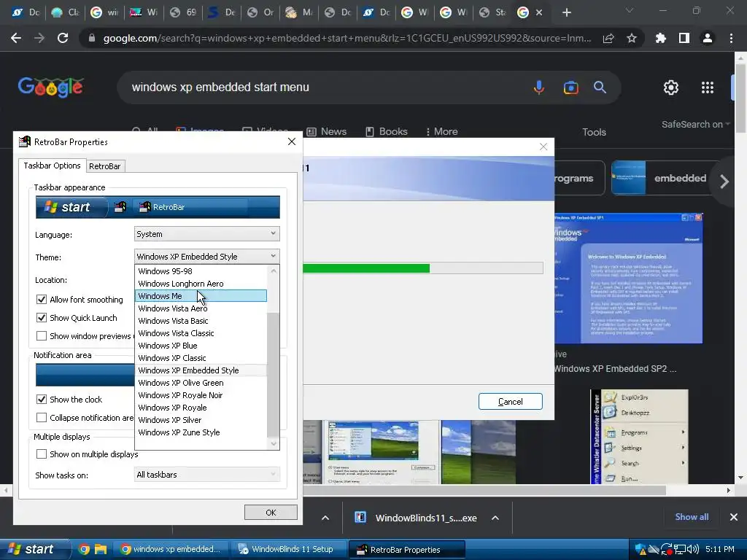Click the volume speaker icon in system tray
Image resolution: width=747 pixels, height=560 pixels.
[693, 549]
